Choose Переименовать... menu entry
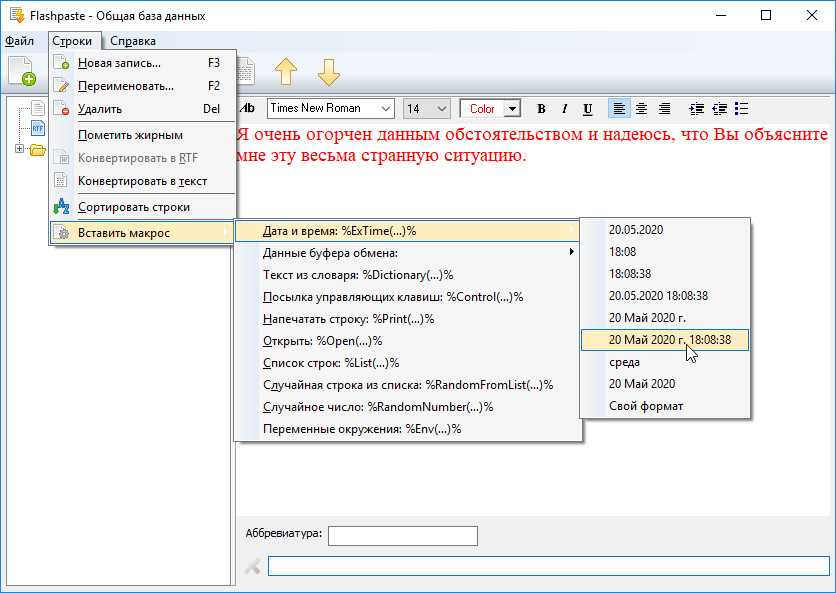836x593 pixels. click(142, 86)
